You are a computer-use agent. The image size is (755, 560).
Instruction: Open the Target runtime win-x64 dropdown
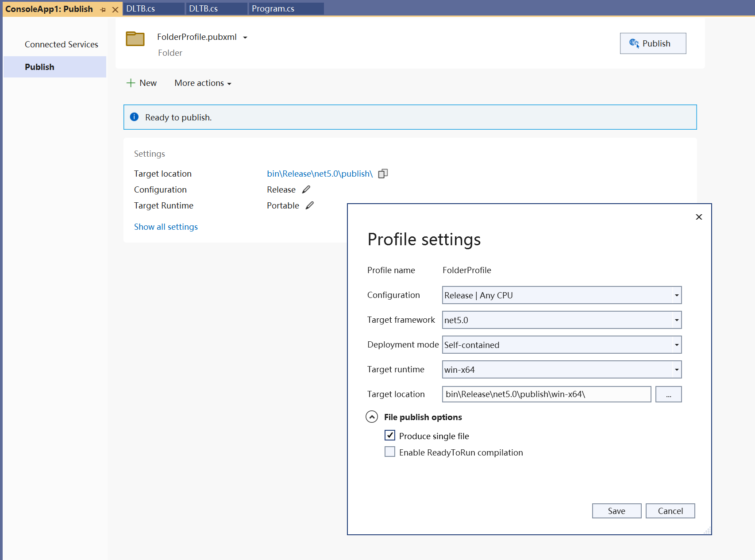(561, 370)
